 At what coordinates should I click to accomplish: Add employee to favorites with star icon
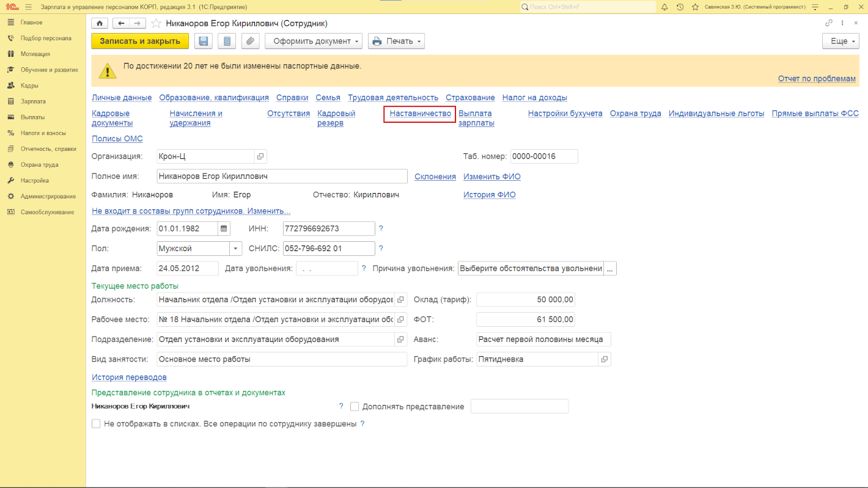click(x=156, y=23)
